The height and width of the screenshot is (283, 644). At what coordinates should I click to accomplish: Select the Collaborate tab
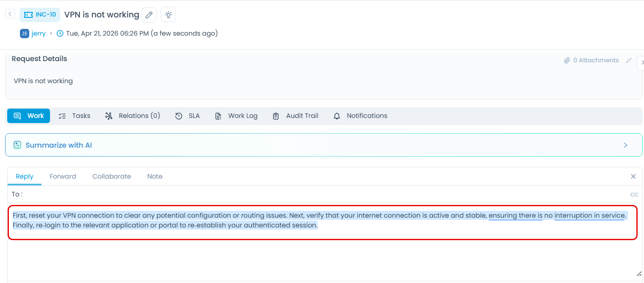[x=112, y=177]
